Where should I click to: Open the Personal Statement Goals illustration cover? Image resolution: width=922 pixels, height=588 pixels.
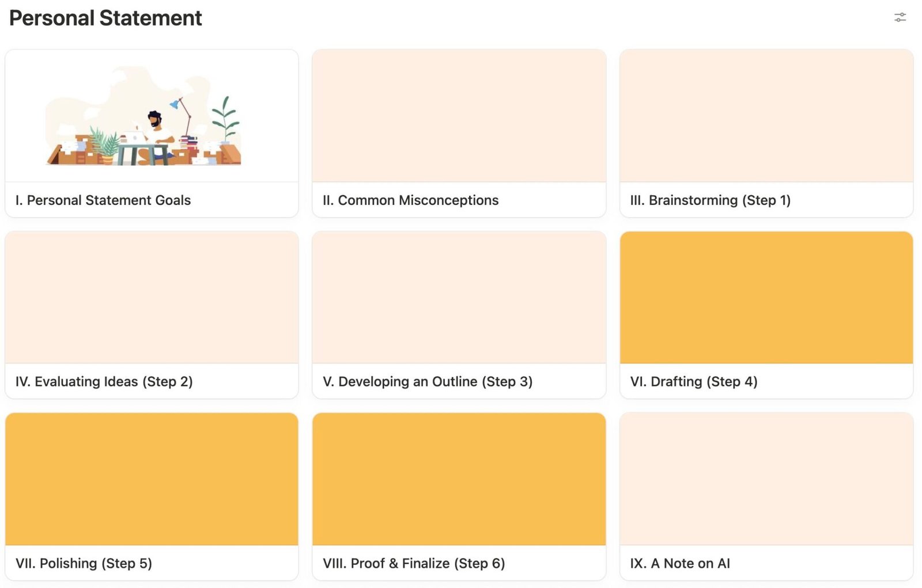[152, 116]
